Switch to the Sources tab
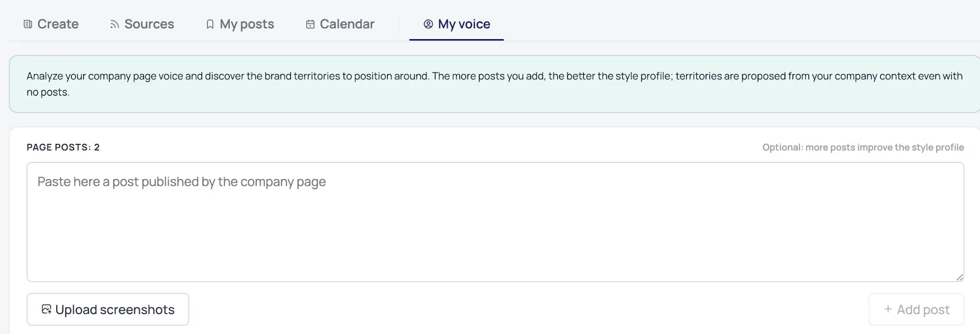This screenshot has width=980, height=334. (142, 24)
